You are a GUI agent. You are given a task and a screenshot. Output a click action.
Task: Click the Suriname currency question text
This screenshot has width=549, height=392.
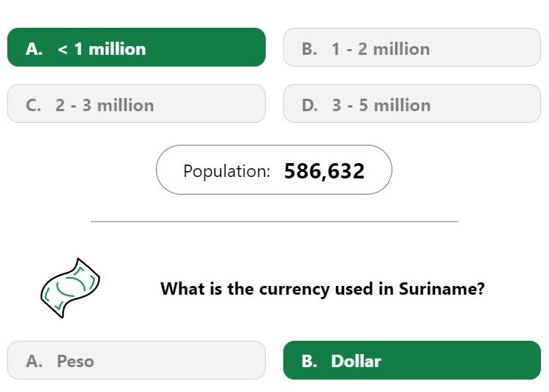click(323, 289)
